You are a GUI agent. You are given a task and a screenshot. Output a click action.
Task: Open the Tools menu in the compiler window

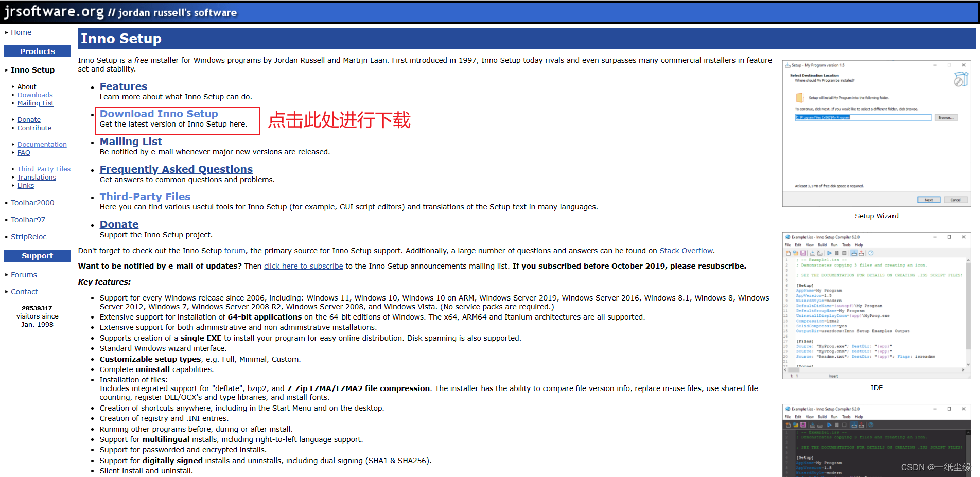(846, 245)
